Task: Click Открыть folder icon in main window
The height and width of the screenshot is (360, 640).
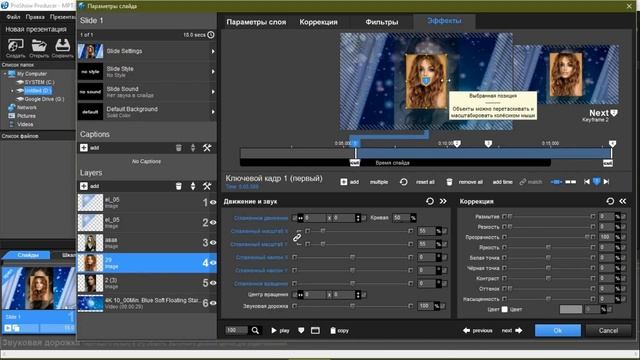Action: 39,45
